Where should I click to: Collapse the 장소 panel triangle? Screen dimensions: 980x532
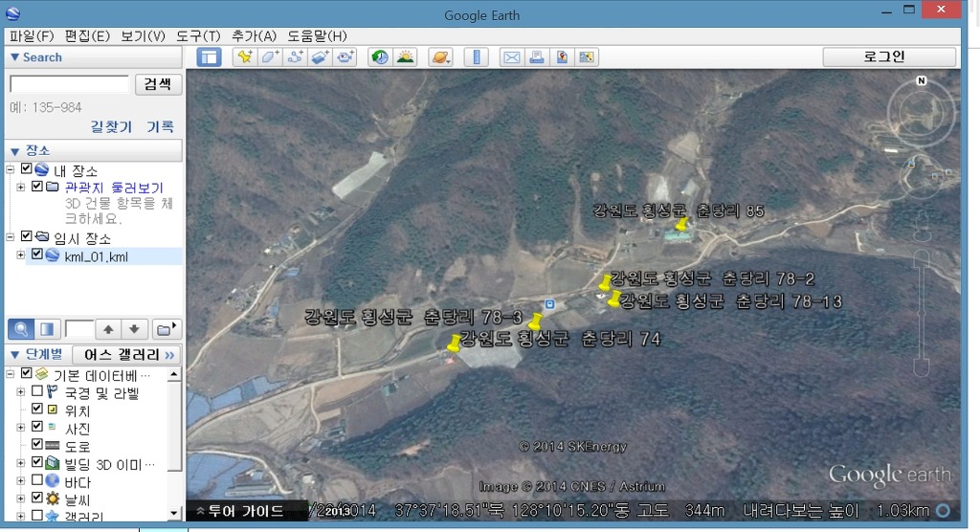15,150
